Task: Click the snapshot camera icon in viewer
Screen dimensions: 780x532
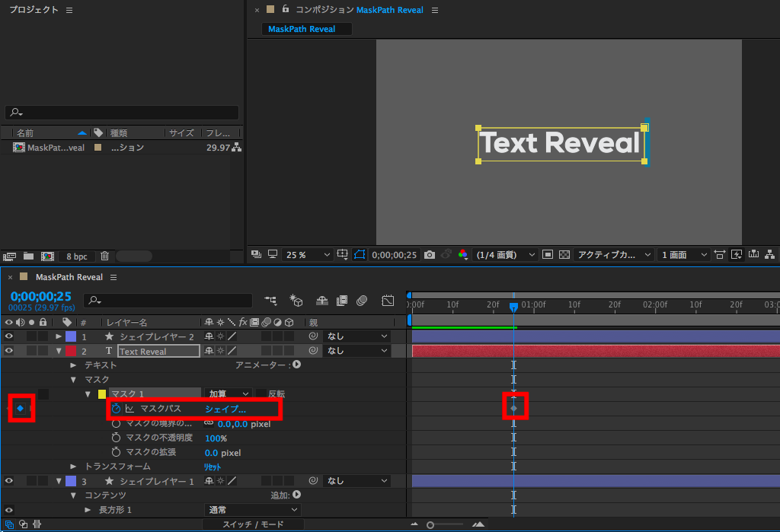Action: point(430,255)
